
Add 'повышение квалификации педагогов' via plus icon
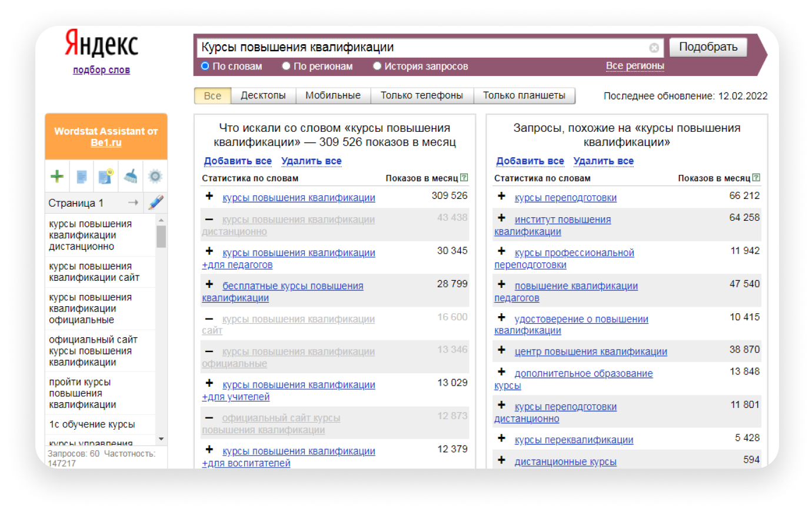(x=501, y=285)
